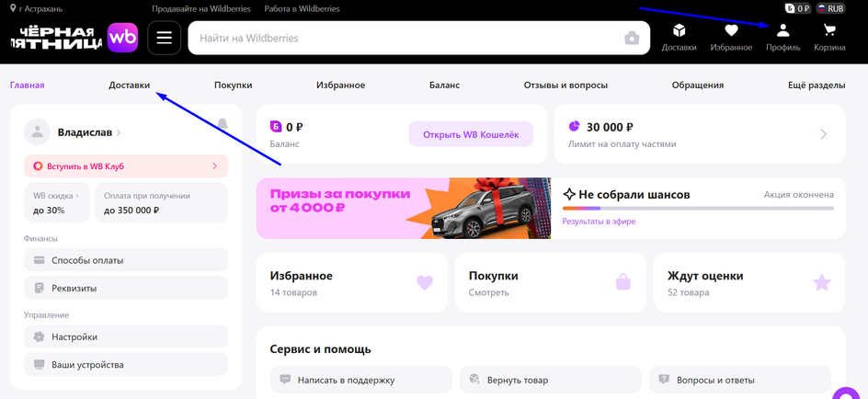Screen dimensions: 868x399
Task: Click the card icon beside Способы оплаты
Action: 39,260
